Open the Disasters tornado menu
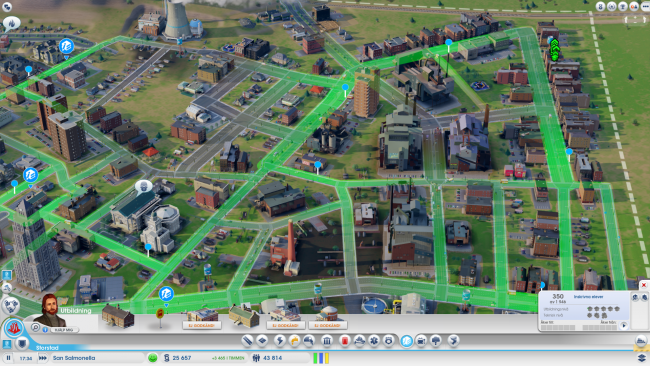The width and height of the screenshot is (650, 366). (454, 341)
